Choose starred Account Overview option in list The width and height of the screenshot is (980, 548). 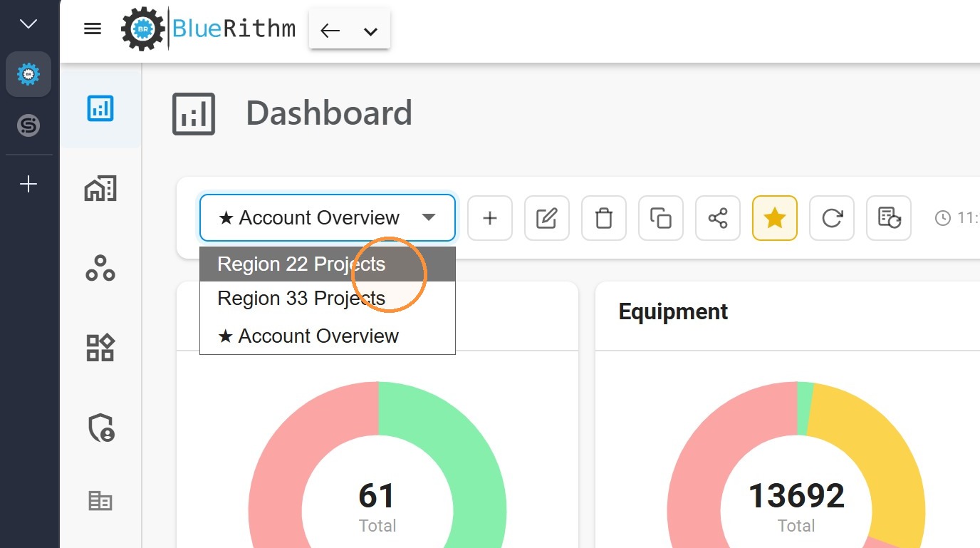click(x=328, y=336)
